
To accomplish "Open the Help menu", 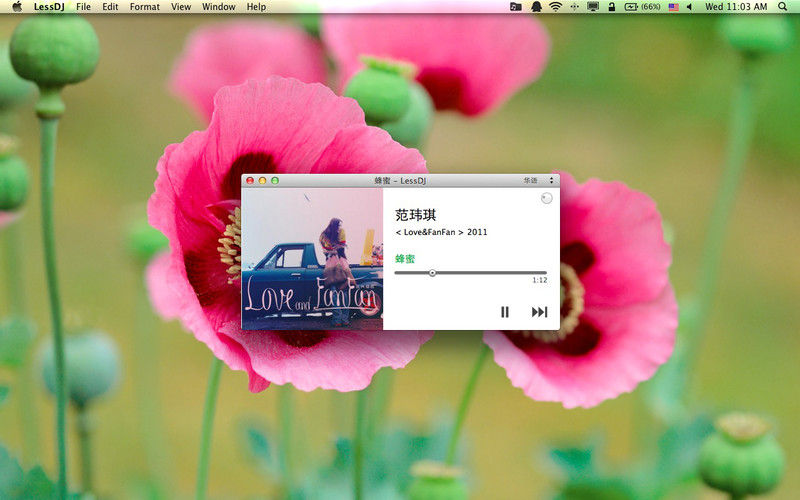I will click(x=256, y=7).
